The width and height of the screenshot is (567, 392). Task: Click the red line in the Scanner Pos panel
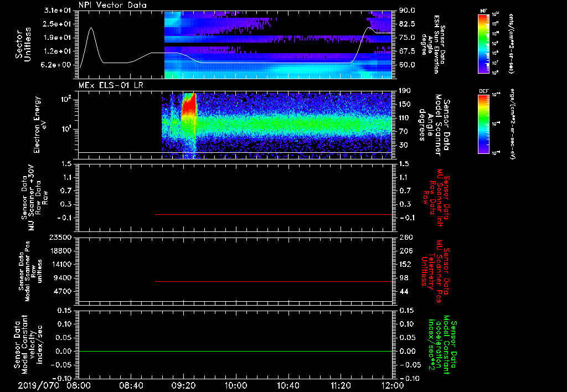(x=274, y=281)
